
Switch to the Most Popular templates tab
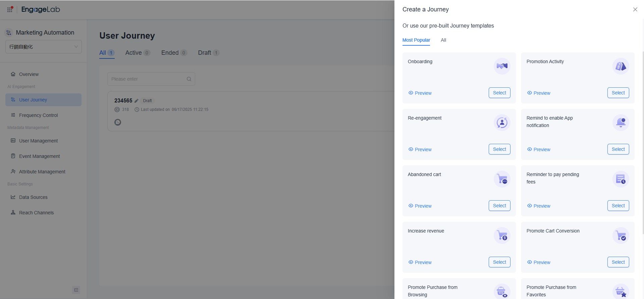416,40
